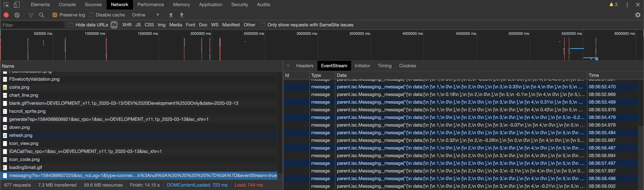
Task: Toggle the request filter funnel icon
Action: pyautogui.click(x=31, y=15)
